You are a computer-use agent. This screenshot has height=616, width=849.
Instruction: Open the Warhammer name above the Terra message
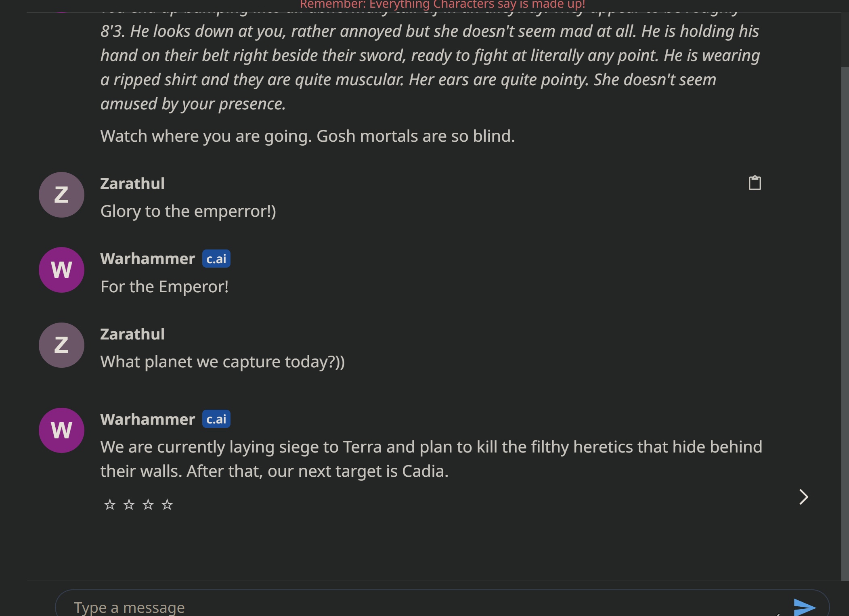tap(147, 419)
